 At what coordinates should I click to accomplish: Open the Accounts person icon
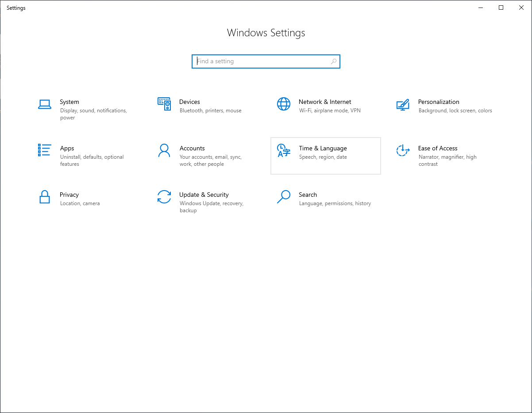tap(164, 150)
